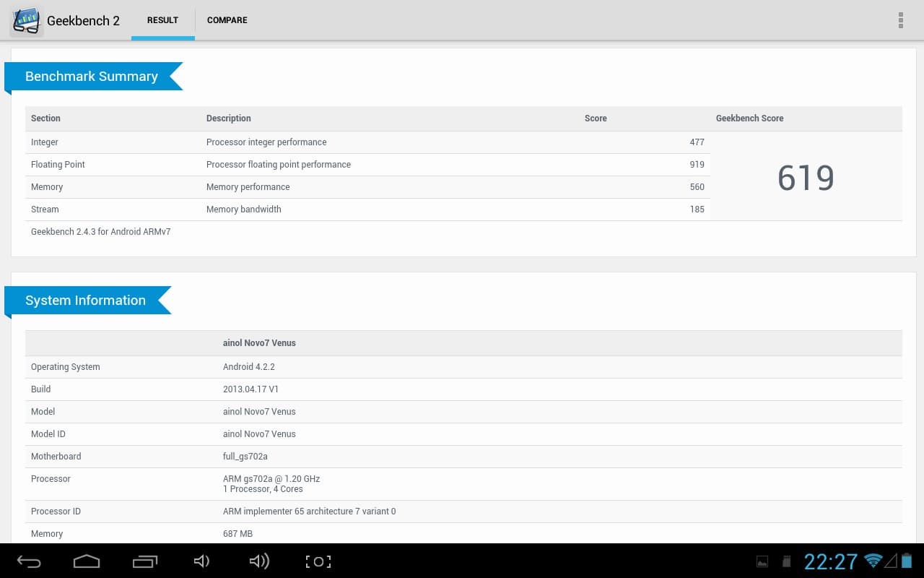The width and height of the screenshot is (924, 578).
Task: Tap 'ARM gs702a @ 1.20 GHz' value
Action: (x=271, y=479)
